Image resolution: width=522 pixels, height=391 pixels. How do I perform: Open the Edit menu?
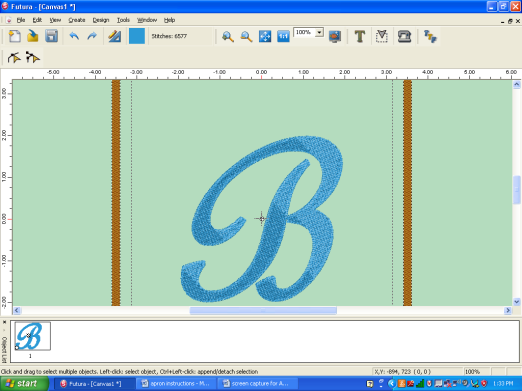pyautogui.click(x=37, y=20)
